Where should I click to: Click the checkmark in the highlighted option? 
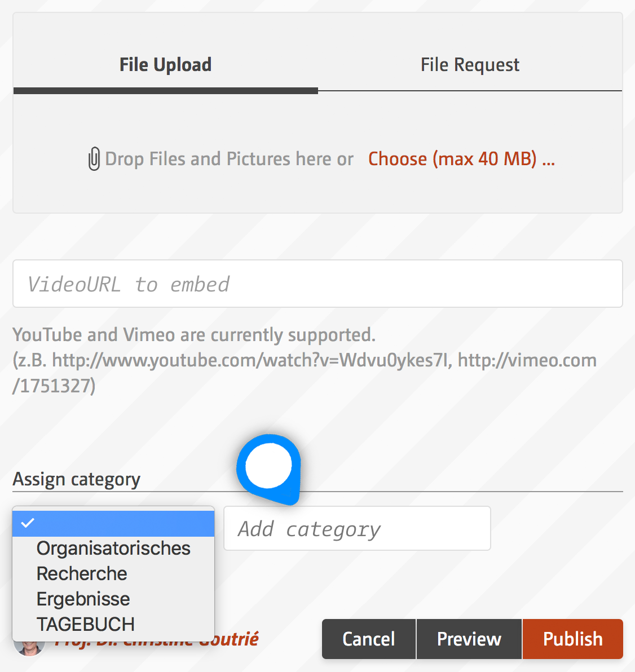point(28,523)
